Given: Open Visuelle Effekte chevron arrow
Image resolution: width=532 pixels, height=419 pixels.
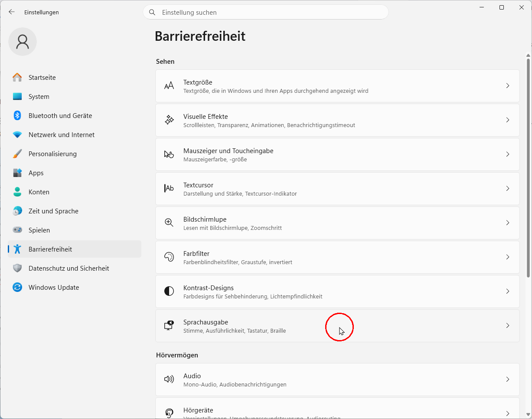Looking at the screenshot, I should [x=508, y=120].
